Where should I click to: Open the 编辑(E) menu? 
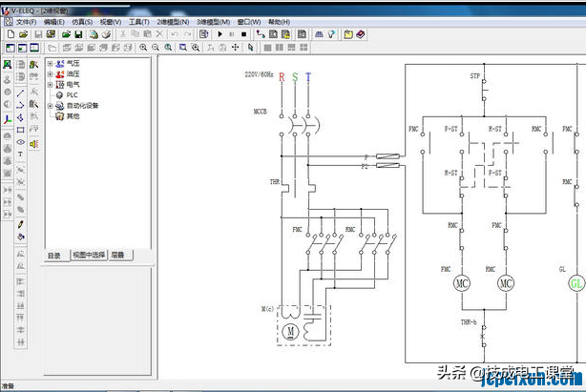click(53, 22)
